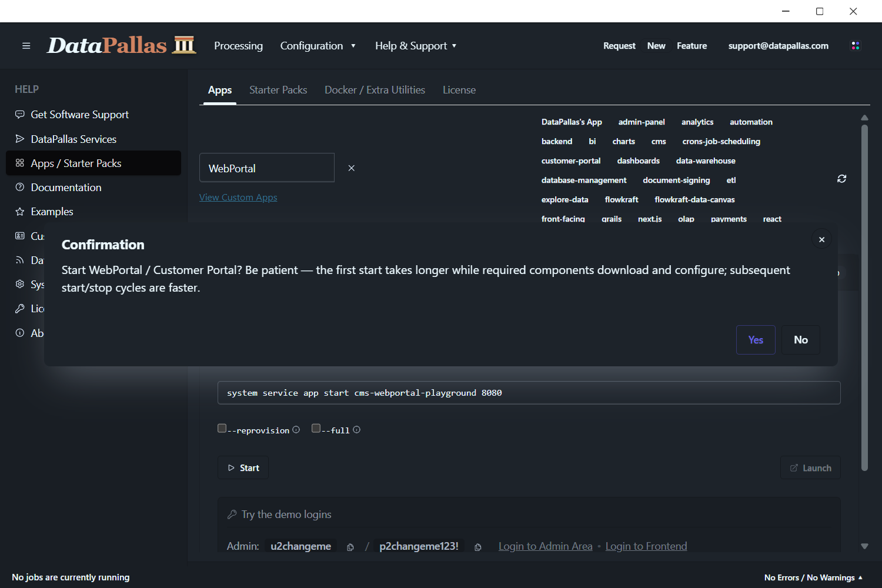
Task: Click the --reprovision info icon
Action: (296, 430)
